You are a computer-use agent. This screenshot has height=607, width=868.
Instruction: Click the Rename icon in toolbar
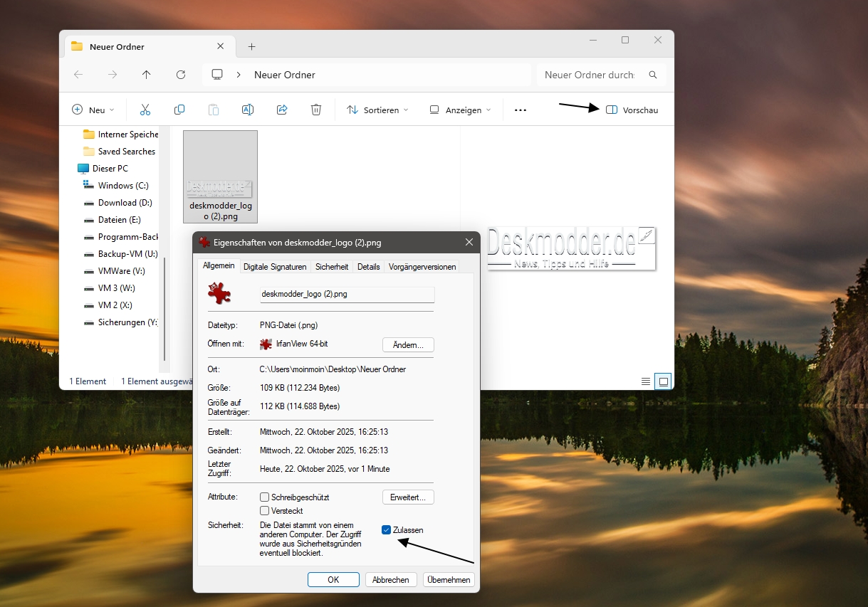tap(248, 110)
